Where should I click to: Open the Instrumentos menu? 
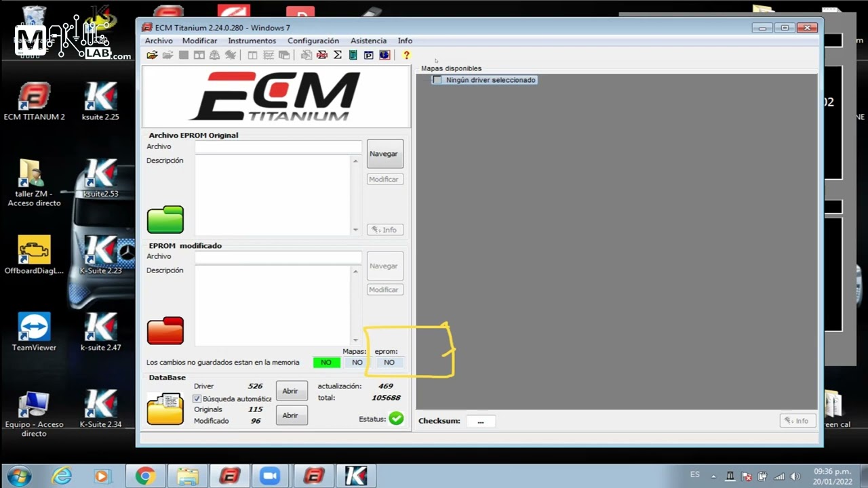click(252, 41)
